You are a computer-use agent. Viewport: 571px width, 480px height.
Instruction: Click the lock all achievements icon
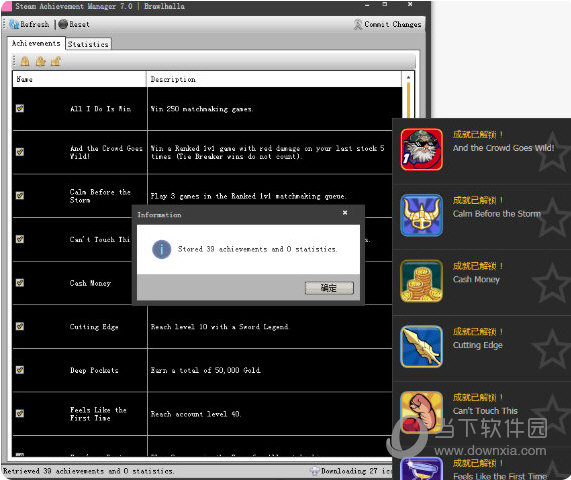25,61
